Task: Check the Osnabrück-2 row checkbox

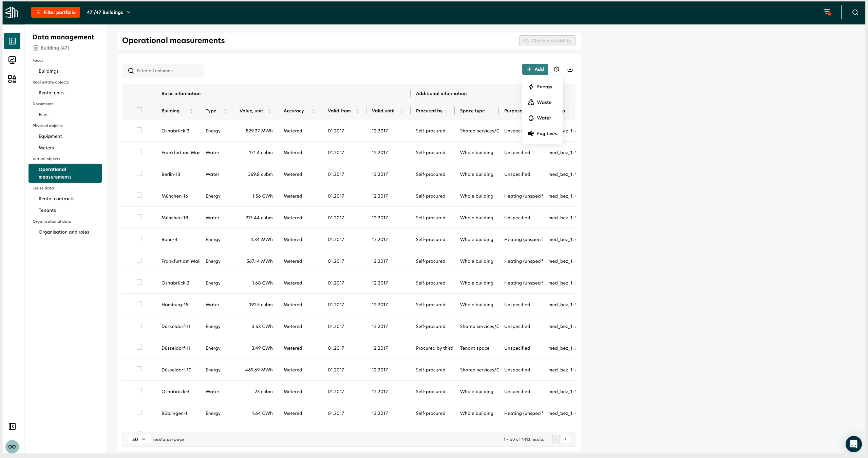Action: pyautogui.click(x=139, y=282)
